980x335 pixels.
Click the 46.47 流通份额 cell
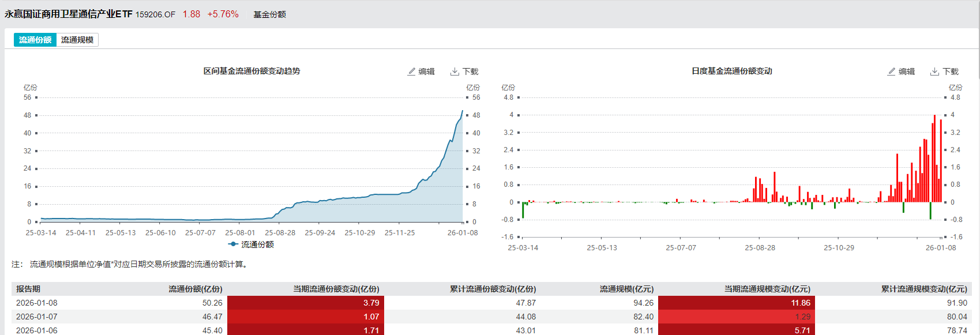212,317
